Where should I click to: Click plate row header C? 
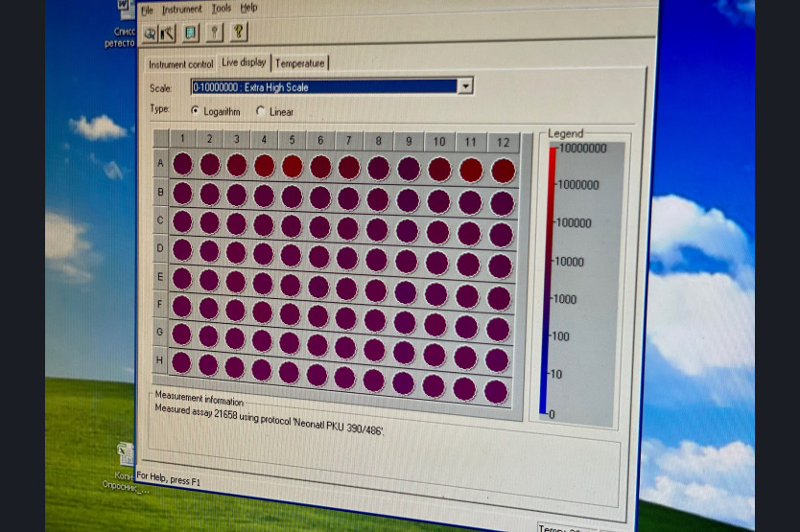click(x=160, y=220)
